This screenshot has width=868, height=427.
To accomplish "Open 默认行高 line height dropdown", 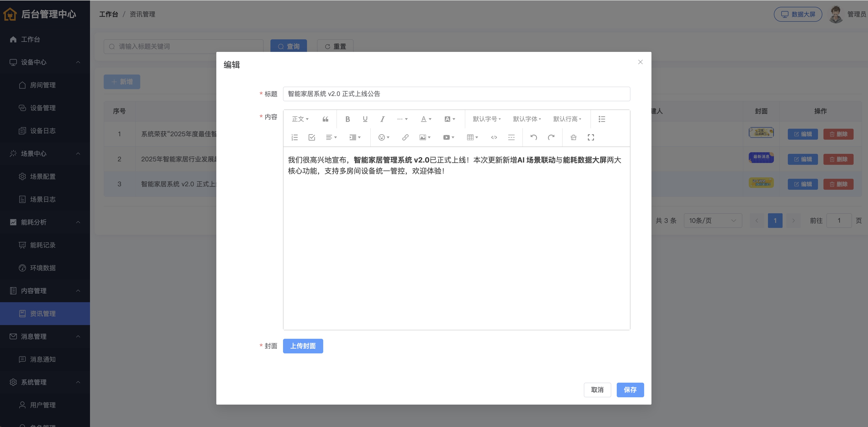I will coord(567,119).
